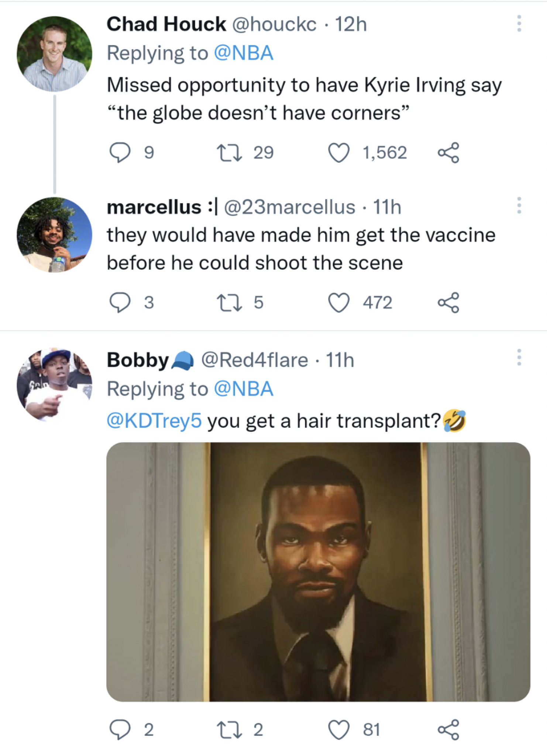Viewport: 547px width, 756px height.
Task: Share Bobby's hair transplant tweet
Action: pos(448,730)
